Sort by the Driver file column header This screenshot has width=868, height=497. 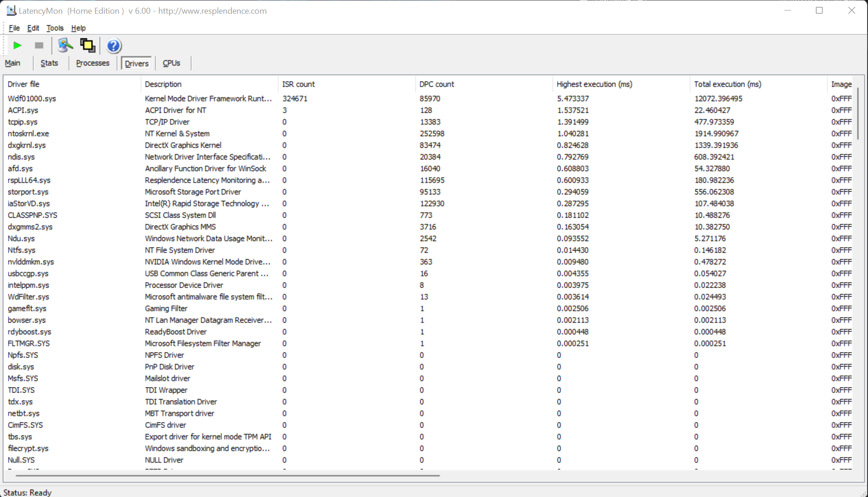click(x=72, y=84)
